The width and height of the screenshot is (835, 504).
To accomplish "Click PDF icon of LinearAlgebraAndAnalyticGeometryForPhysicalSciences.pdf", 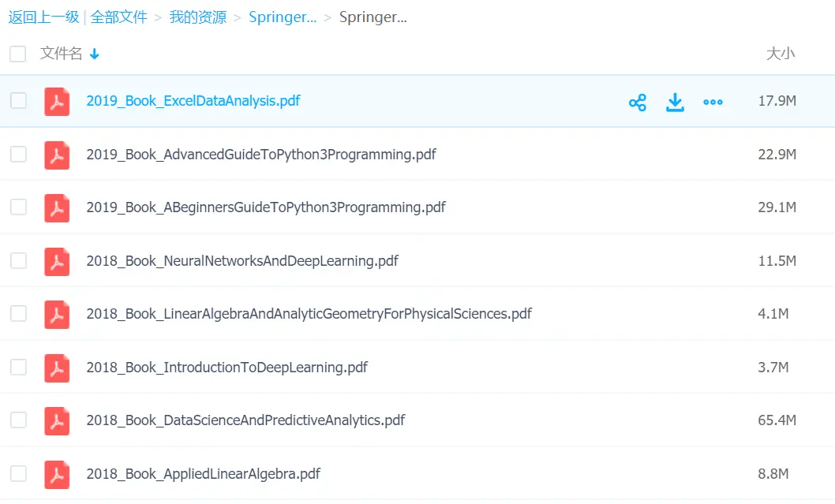I will (57, 315).
